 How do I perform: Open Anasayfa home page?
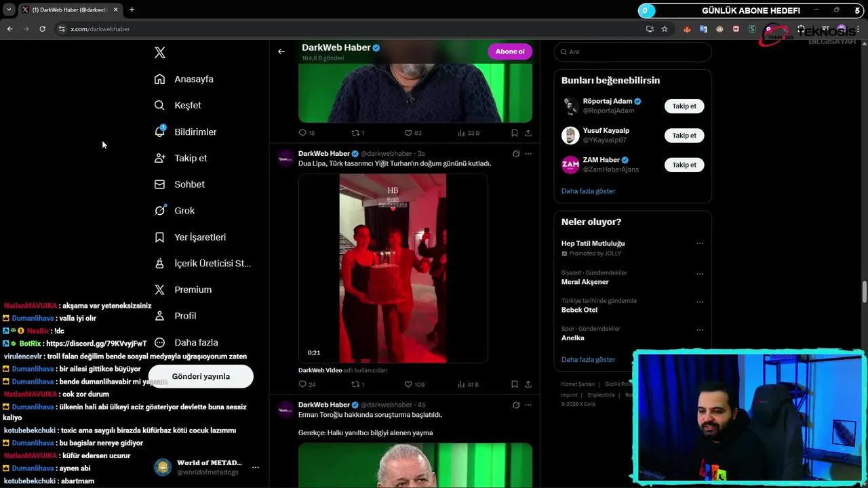tap(184, 79)
